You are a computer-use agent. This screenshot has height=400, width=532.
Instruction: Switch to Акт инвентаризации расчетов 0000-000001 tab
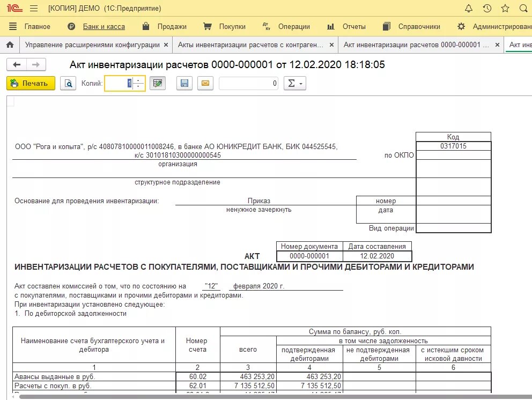(x=416, y=45)
